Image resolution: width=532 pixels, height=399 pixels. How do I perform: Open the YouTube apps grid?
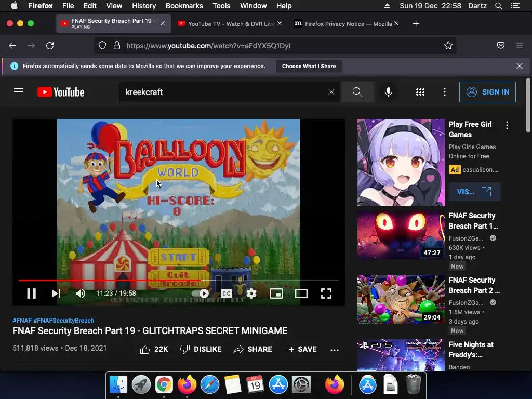[420, 92]
